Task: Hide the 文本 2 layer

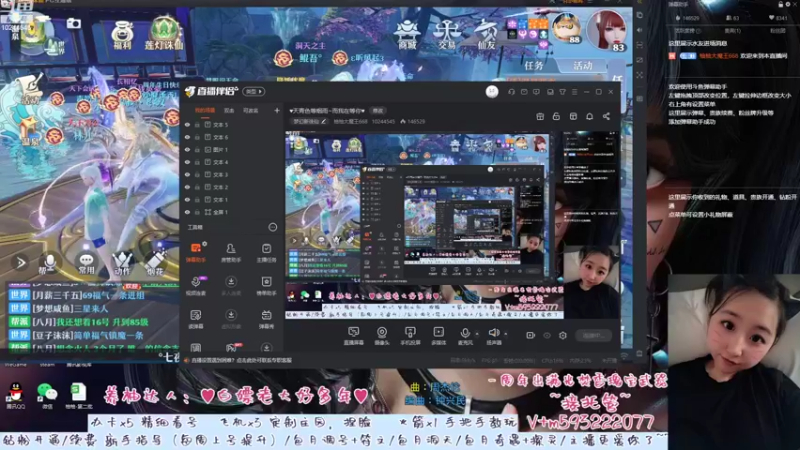Action: pos(187,187)
